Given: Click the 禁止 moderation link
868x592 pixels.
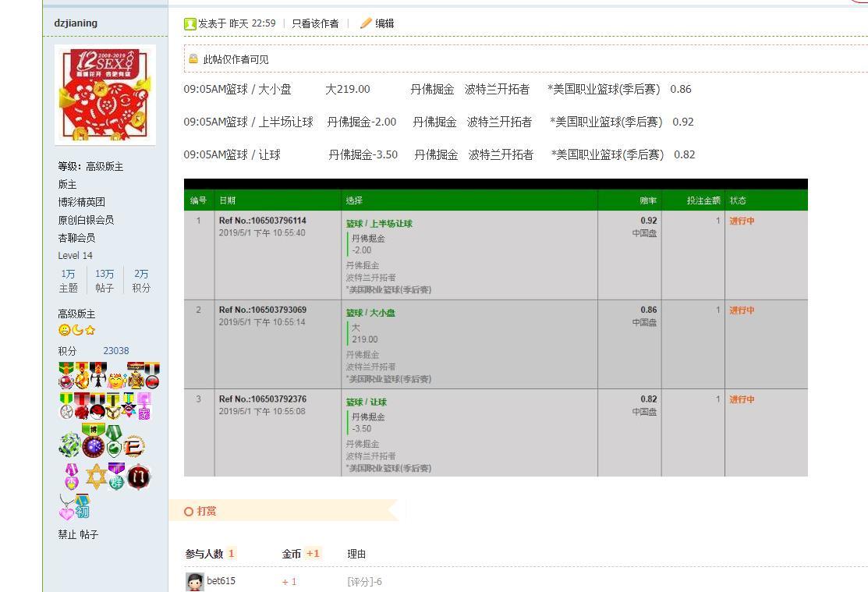Looking at the screenshot, I should click(x=67, y=534).
